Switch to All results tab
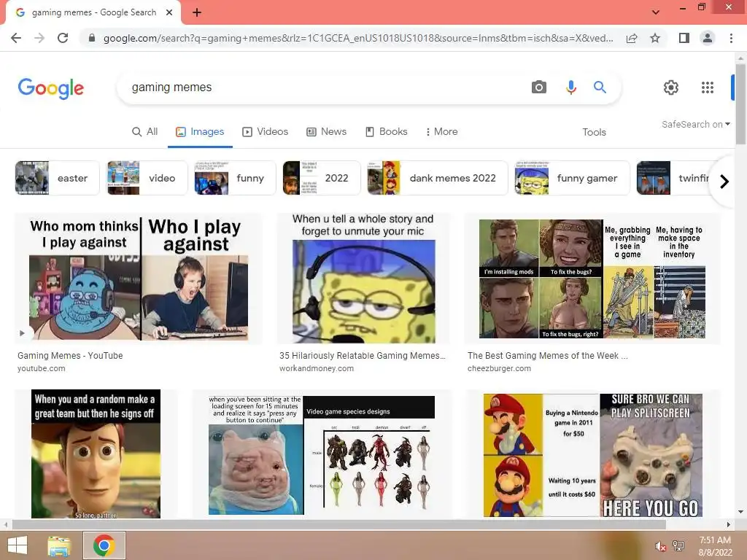The image size is (747, 560). (x=145, y=131)
